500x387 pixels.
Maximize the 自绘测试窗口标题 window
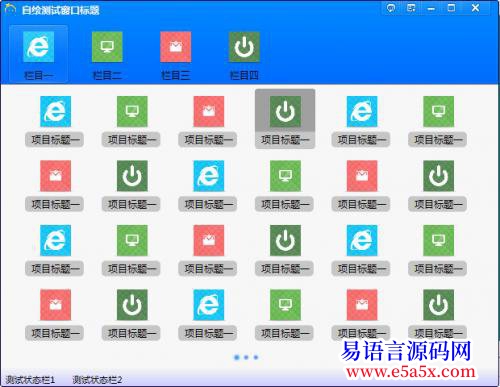point(451,8)
